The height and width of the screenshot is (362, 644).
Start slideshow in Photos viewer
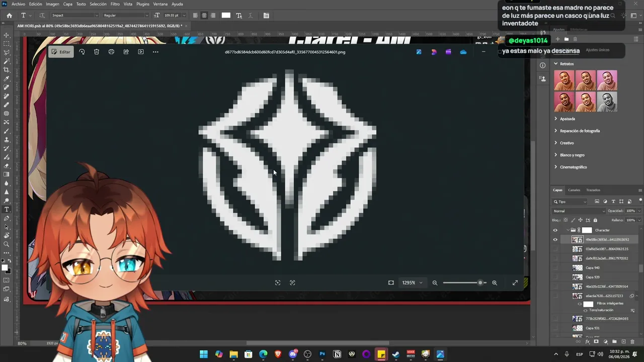(141, 52)
